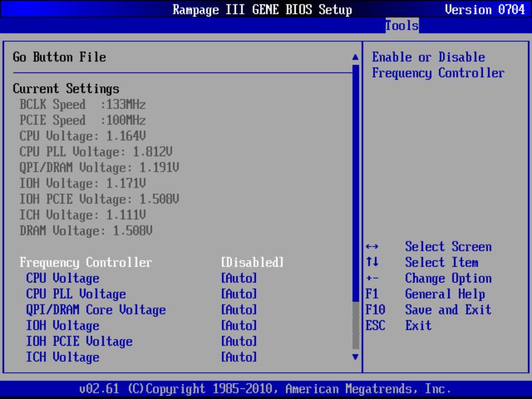532x399 pixels.
Task: Click the left-right arrows Select Screen icon
Action: 372,247
